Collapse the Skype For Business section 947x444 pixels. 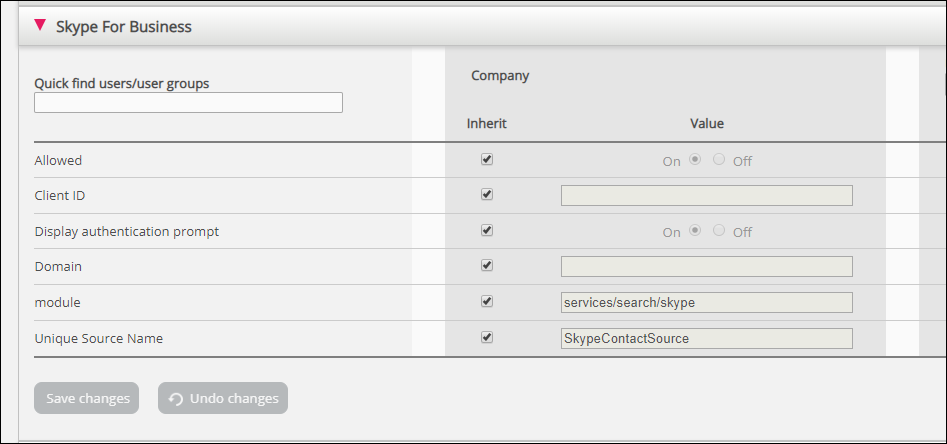point(40,26)
